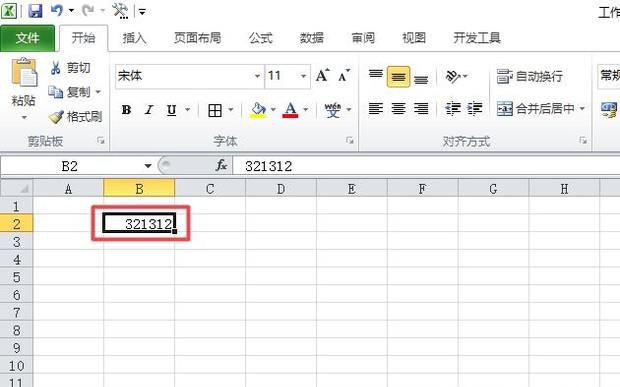The height and width of the screenshot is (387, 620).
Task: Click the increase font size icon
Action: (x=322, y=76)
